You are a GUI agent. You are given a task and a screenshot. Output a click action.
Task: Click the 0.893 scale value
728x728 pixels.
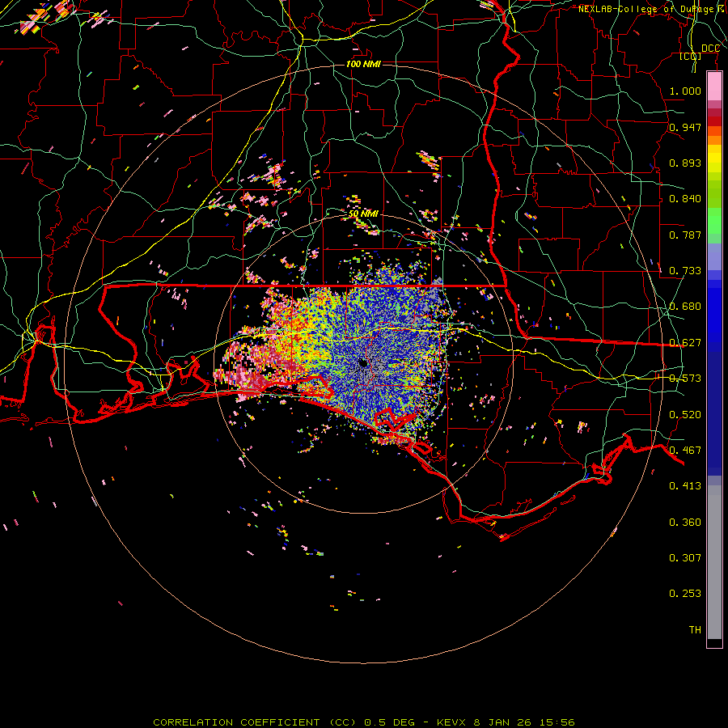click(685, 163)
